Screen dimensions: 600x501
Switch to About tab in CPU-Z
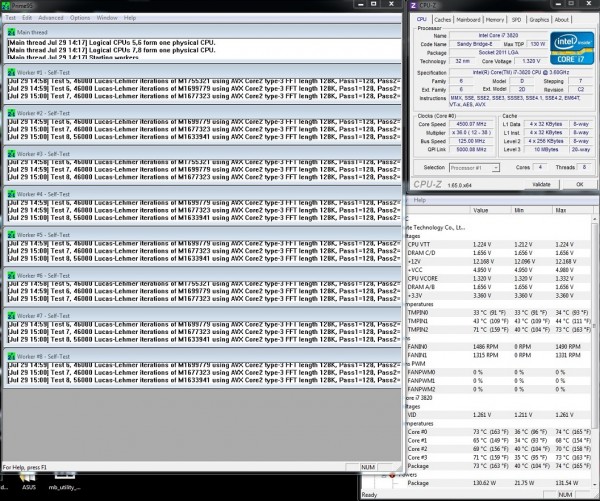click(x=561, y=20)
